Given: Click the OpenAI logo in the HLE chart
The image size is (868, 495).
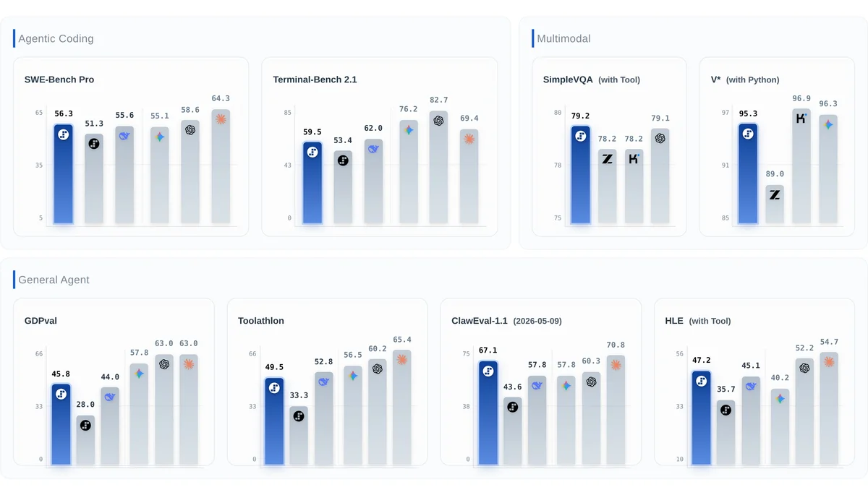Looking at the screenshot, I should point(804,368).
